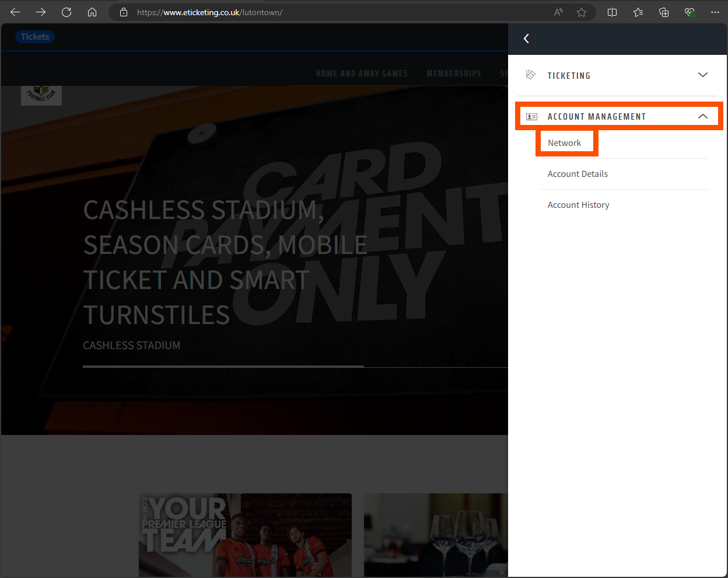Click the carousel progress bar under caption
The width and height of the screenshot is (728, 578).
click(295, 367)
